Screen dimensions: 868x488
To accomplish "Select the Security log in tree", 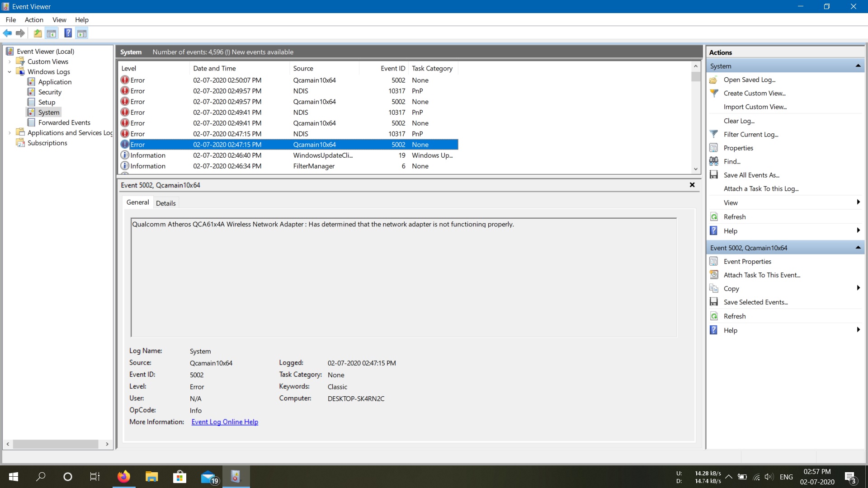I will click(50, 92).
